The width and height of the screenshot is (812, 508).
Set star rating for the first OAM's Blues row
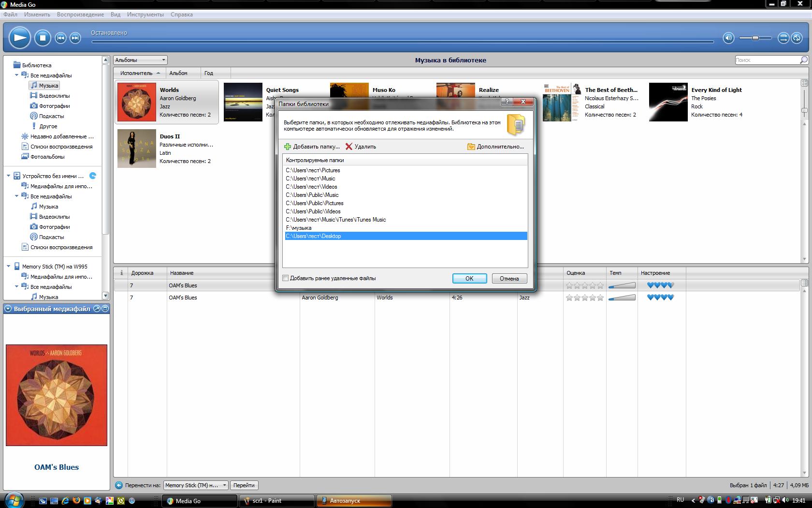coord(585,285)
